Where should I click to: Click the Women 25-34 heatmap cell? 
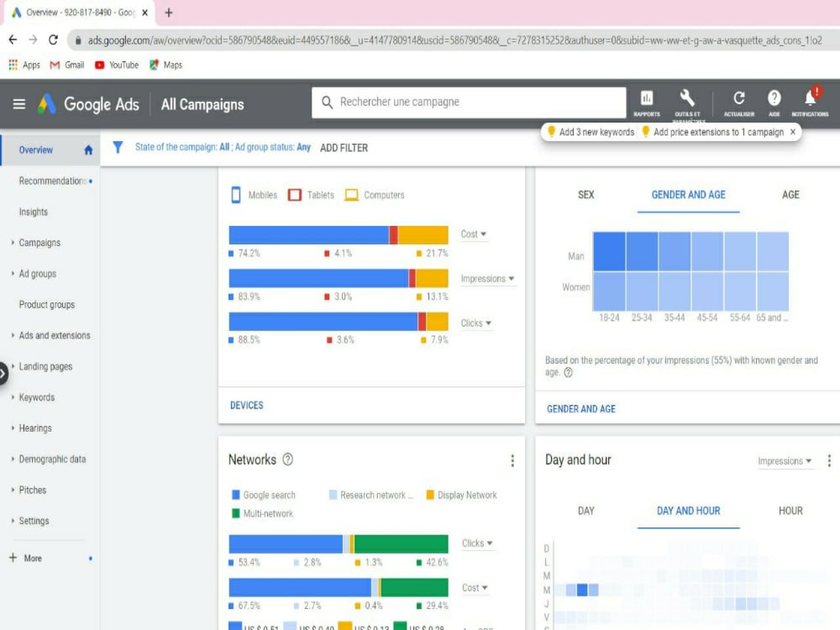pos(642,291)
